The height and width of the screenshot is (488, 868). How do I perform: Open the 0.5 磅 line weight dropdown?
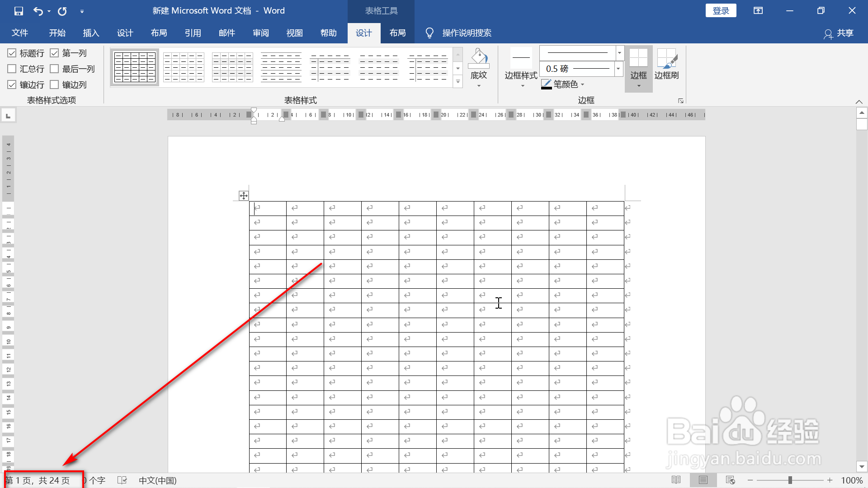[618, 69]
